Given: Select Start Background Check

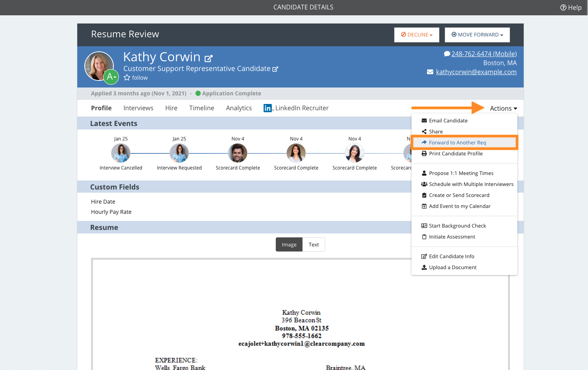Looking at the screenshot, I should click(x=464, y=226).
